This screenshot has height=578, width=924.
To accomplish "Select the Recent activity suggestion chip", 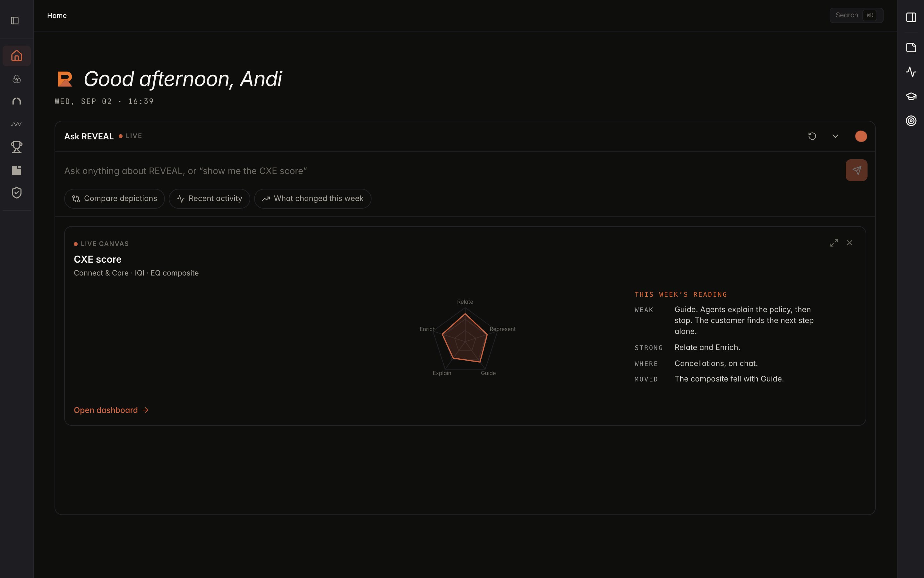I will (209, 199).
